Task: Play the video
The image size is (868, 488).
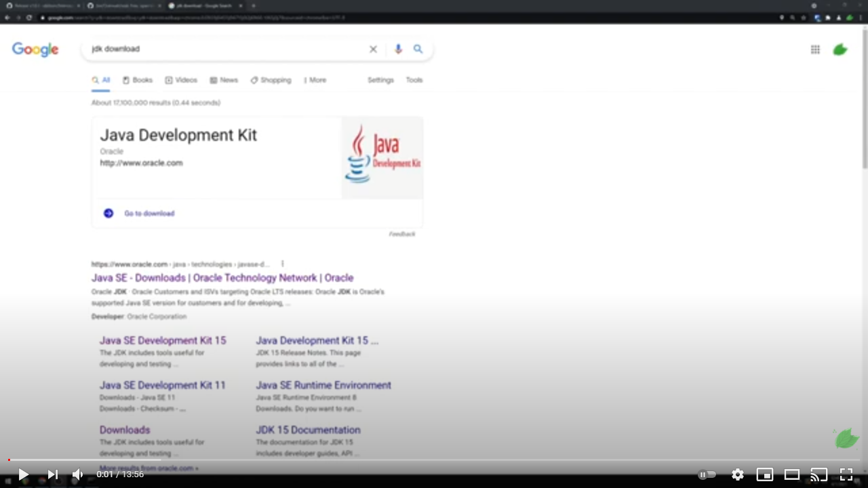Action: point(23,474)
